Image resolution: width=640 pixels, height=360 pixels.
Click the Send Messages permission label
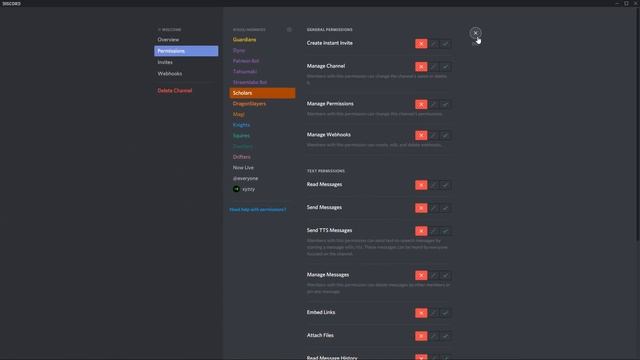point(324,207)
